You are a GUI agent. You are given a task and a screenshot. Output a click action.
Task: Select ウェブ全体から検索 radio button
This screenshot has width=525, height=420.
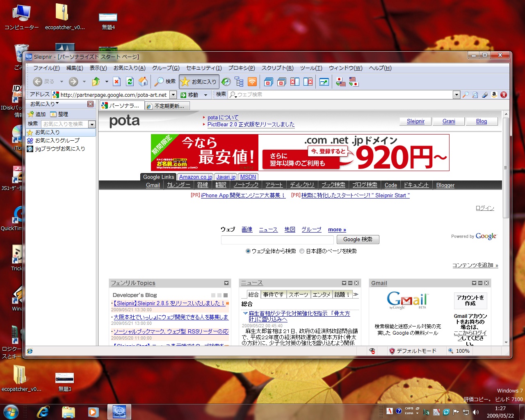coord(248,251)
